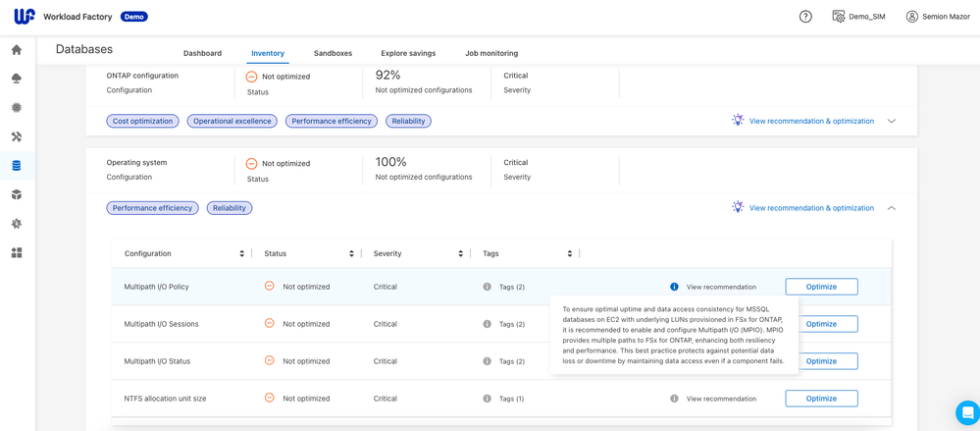The width and height of the screenshot is (980, 431).
Task: Select the Cost optimization tag
Action: 142,122
